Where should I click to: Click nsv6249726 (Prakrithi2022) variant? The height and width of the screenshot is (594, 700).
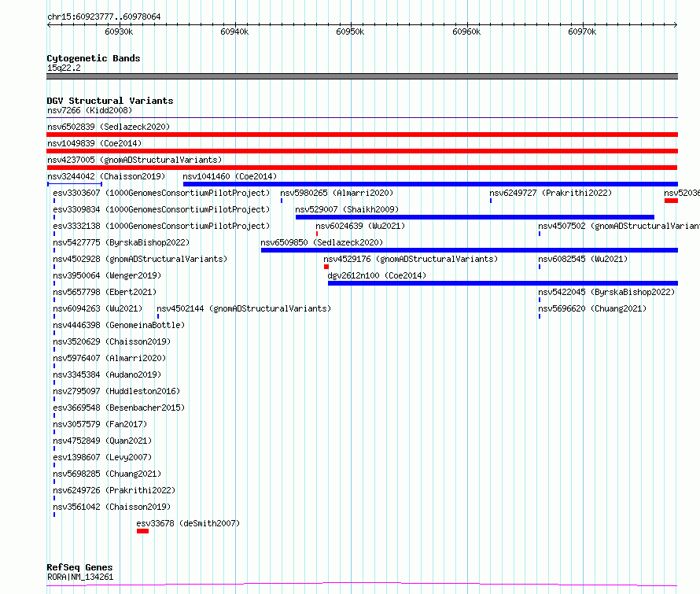point(114,490)
